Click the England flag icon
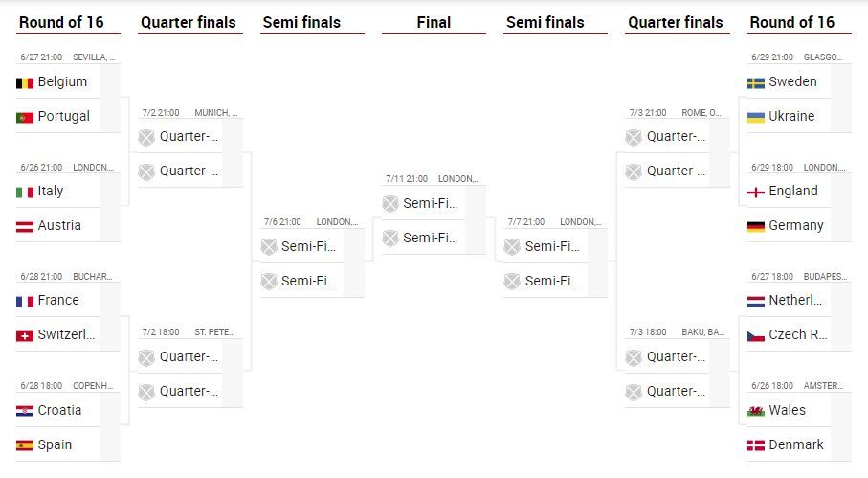The height and width of the screenshot is (478, 868). [756, 192]
